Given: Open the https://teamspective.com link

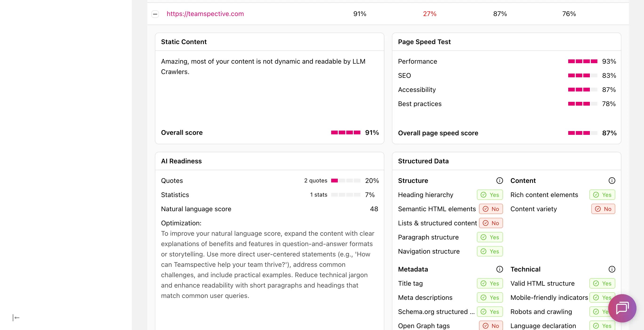Looking at the screenshot, I should [205, 14].
